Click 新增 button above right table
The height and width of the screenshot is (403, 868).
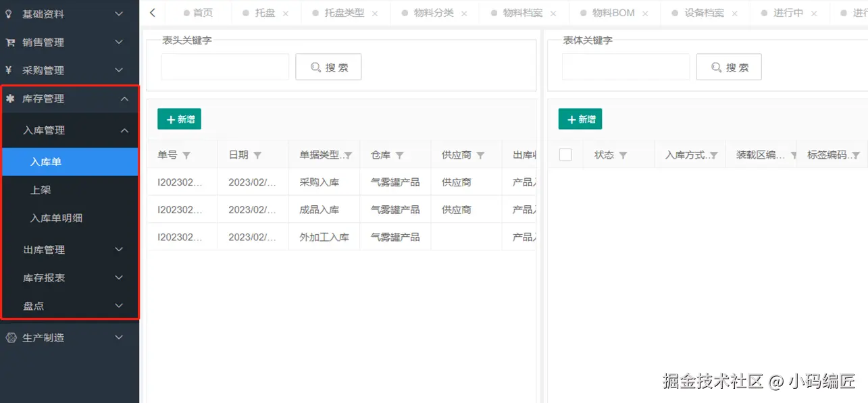(x=580, y=119)
